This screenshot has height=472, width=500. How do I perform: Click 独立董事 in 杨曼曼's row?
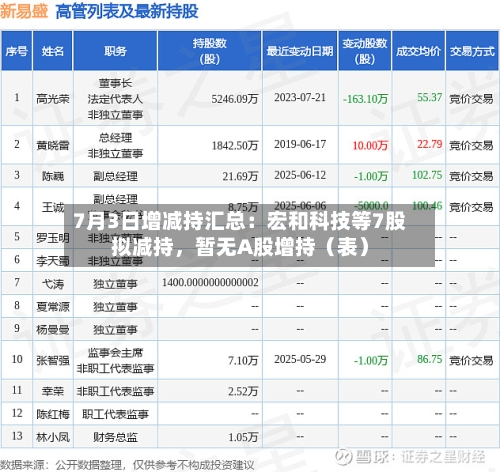(x=115, y=330)
